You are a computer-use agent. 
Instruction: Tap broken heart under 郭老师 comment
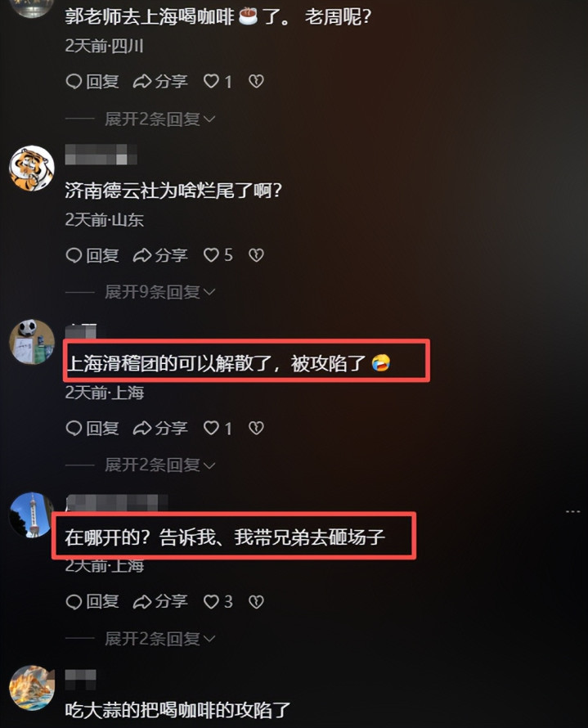256,82
